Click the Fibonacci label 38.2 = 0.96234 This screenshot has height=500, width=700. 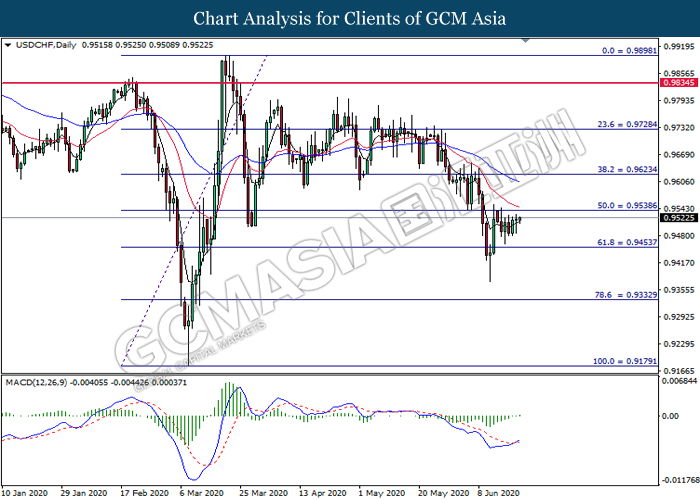pos(627,170)
